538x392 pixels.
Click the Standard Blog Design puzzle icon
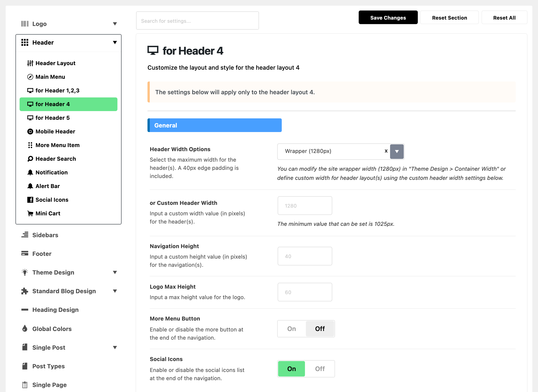25,291
